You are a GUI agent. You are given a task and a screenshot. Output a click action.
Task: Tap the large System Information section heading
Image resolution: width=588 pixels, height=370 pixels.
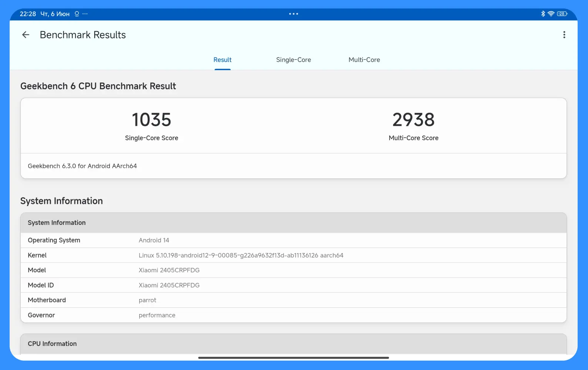tap(61, 201)
